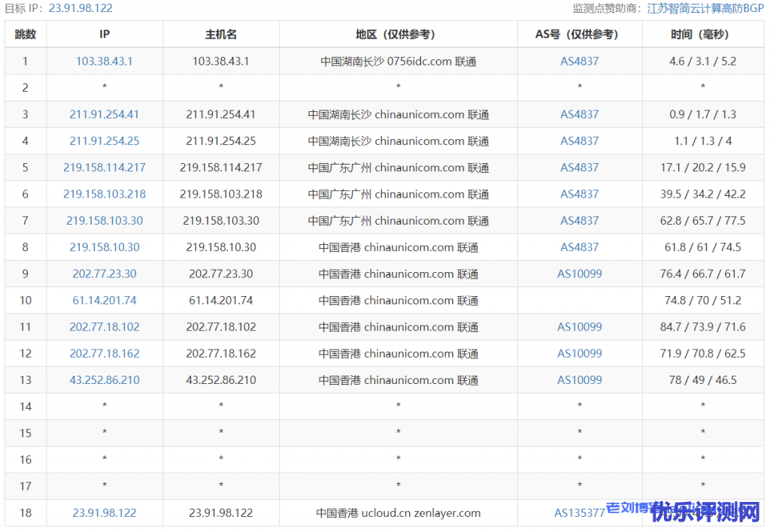Click the blue IP link 202.77.18.102

coord(105,327)
